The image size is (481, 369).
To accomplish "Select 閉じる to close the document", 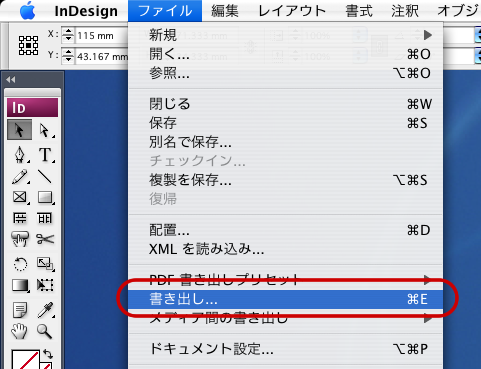I will click(x=286, y=104).
